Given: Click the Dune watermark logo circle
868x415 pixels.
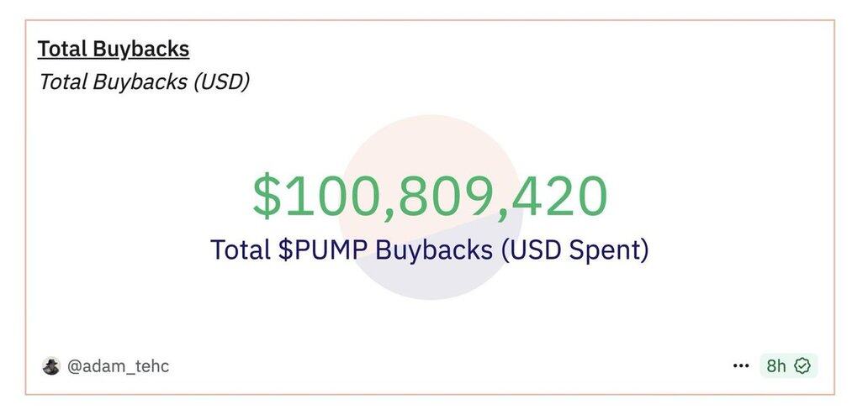Looking at the screenshot, I should pos(431,207).
